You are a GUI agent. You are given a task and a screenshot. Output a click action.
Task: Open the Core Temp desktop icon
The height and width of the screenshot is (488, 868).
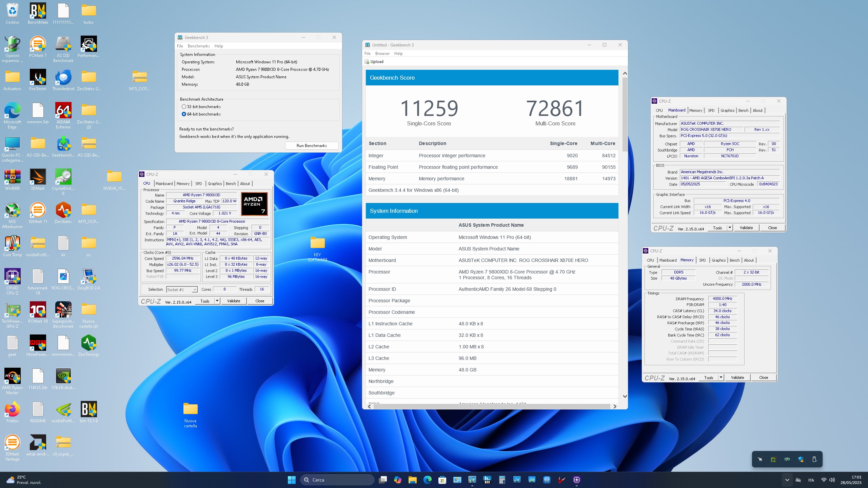pyautogui.click(x=12, y=246)
